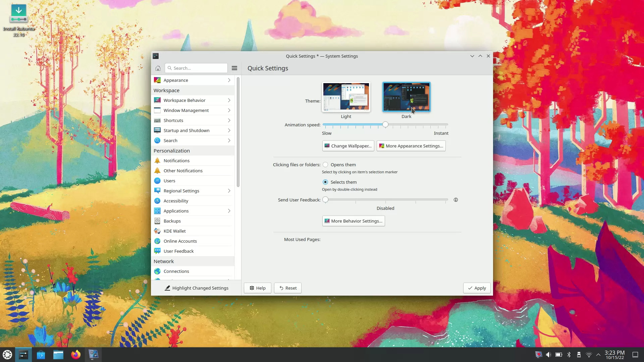
Task: Select the "Selects them" option
Action: 325,182
